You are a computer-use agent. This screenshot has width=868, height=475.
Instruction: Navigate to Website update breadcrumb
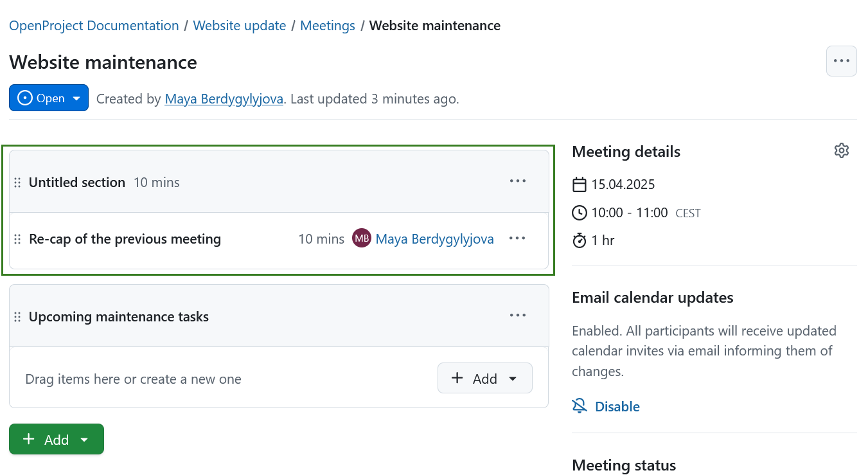click(x=240, y=26)
